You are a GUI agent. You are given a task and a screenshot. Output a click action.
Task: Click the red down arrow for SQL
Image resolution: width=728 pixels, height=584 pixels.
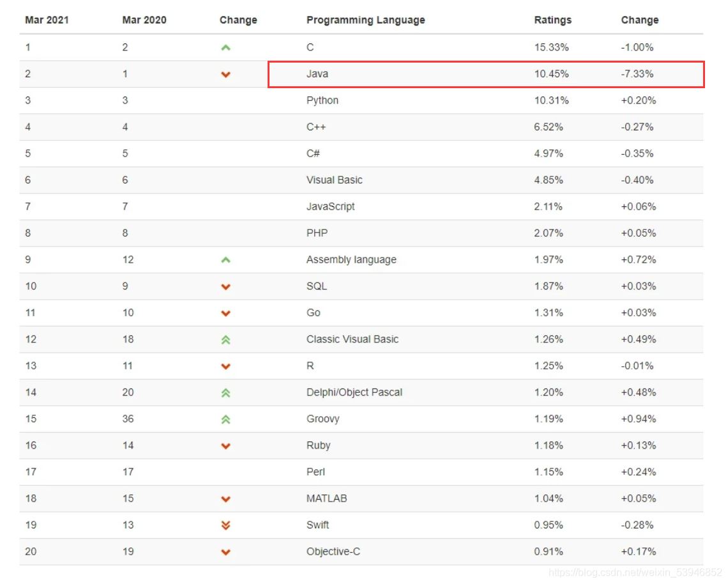pyautogui.click(x=225, y=287)
